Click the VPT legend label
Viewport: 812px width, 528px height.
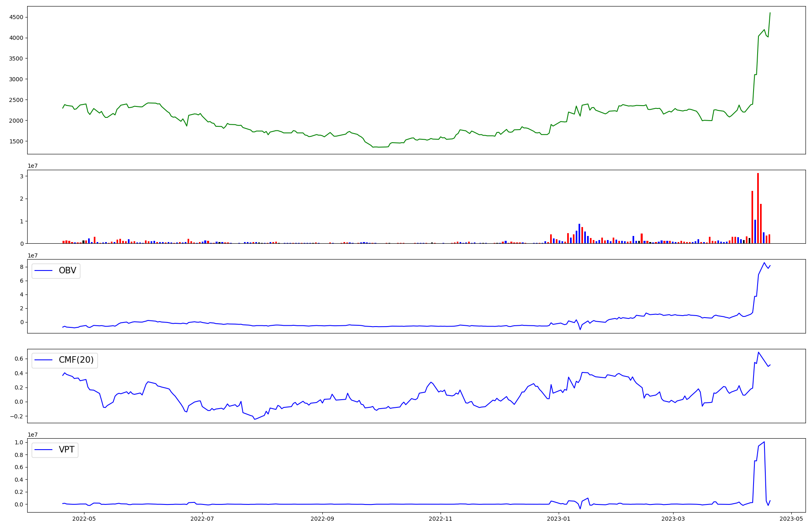point(67,450)
